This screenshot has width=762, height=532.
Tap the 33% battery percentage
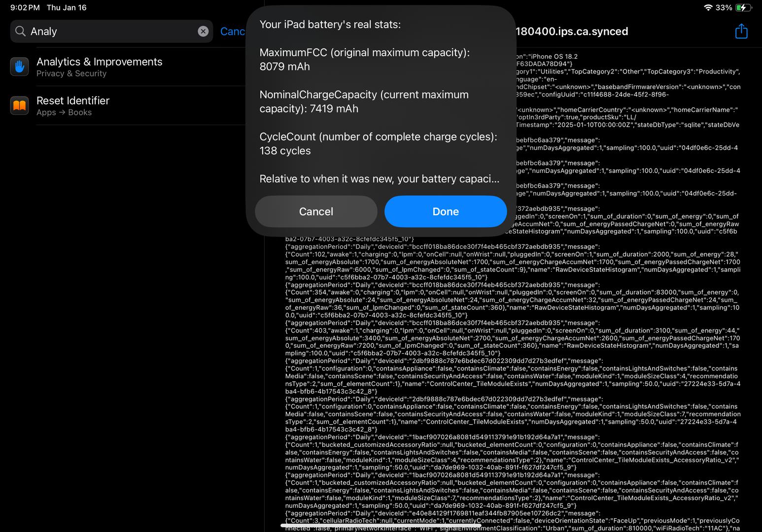coord(724,8)
